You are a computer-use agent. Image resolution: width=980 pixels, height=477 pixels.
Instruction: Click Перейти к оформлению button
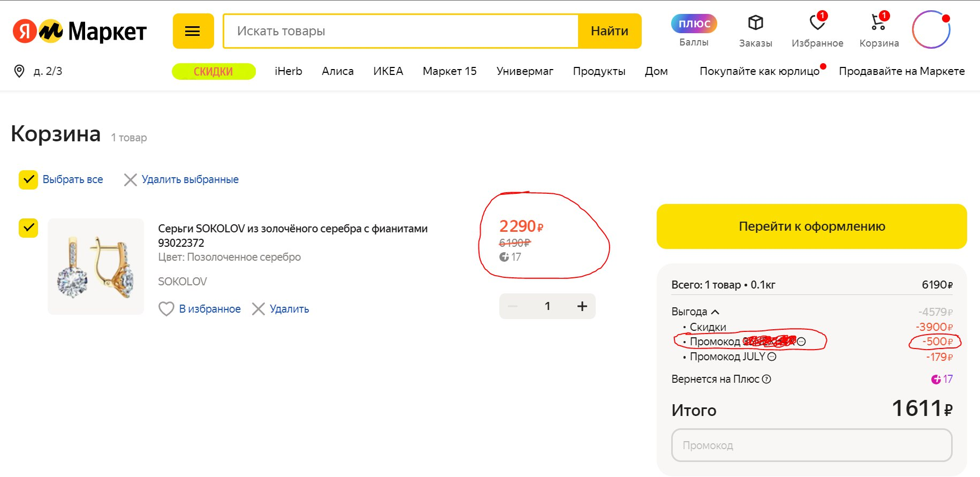click(811, 226)
